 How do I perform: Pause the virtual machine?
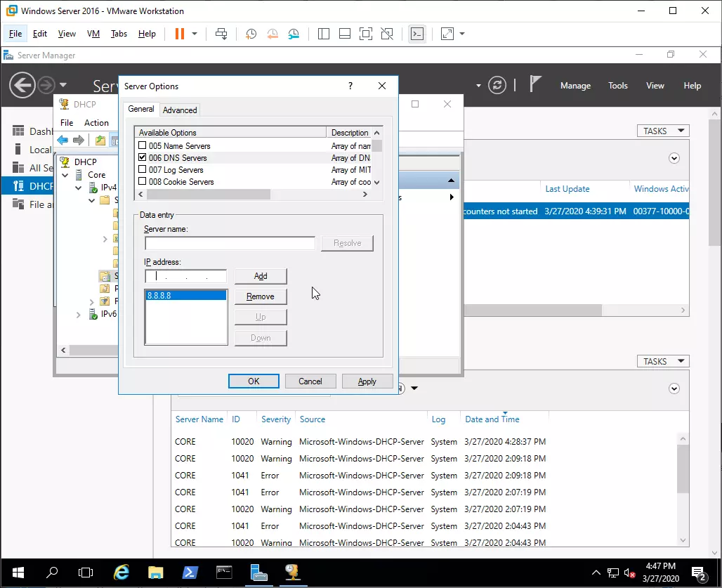[x=180, y=34]
